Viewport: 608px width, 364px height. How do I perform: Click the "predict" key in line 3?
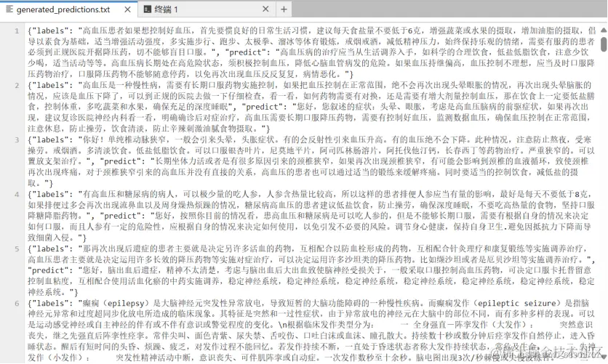pyautogui.click(x=121, y=162)
